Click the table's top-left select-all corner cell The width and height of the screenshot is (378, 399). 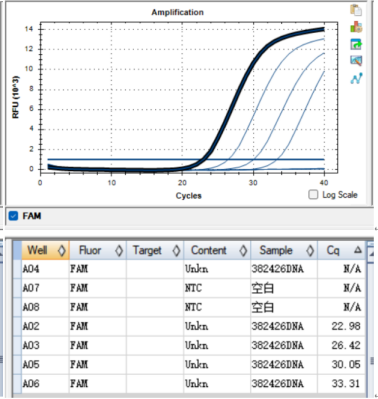pyautogui.click(x=17, y=251)
